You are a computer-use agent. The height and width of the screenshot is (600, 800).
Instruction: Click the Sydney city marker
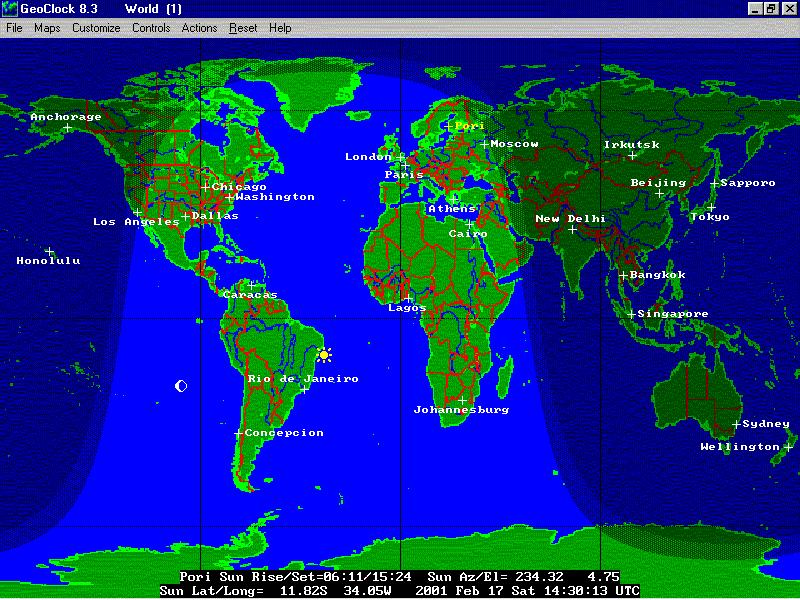(736, 424)
